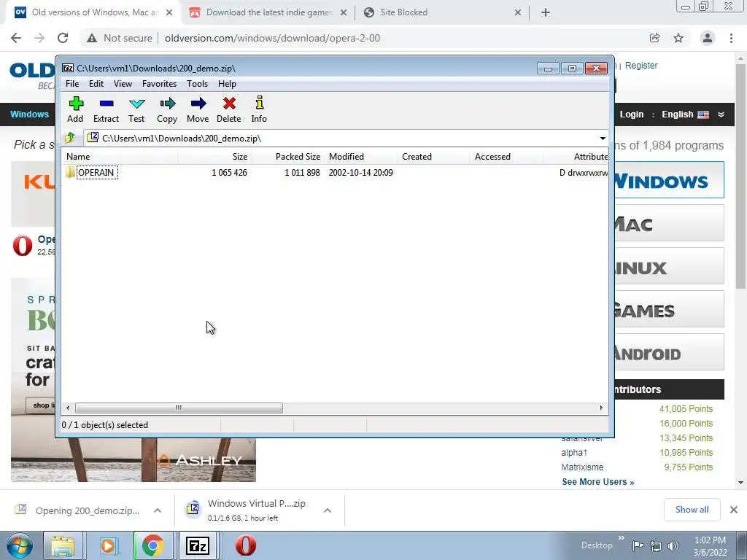Image resolution: width=747 pixels, height=560 pixels.
Task: Sort by the Created column header
Action: click(x=433, y=157)
